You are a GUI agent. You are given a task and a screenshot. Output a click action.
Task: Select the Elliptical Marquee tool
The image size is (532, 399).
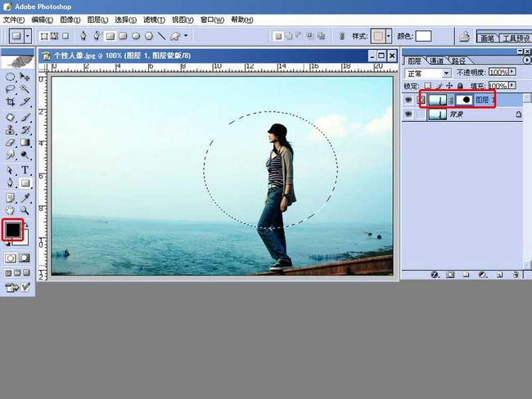10,77
